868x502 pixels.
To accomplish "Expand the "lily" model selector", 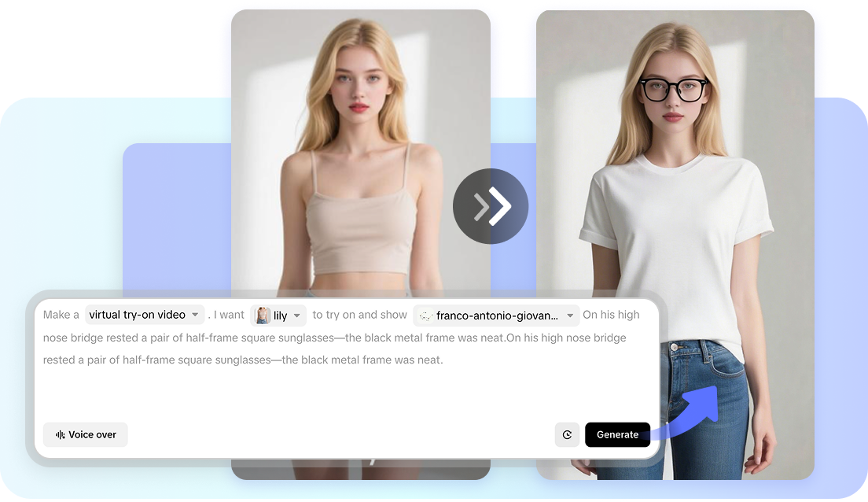I will [278, 314].
